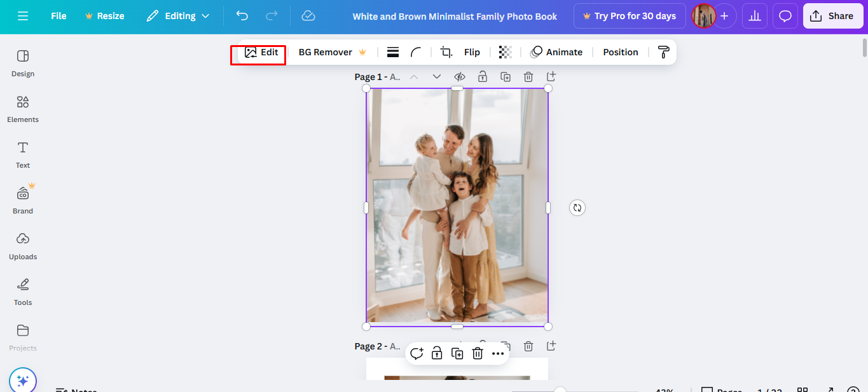Viewport: 868px width, 392px height.
Task: Click the 43% zoom control
Action: click(663, 389)
